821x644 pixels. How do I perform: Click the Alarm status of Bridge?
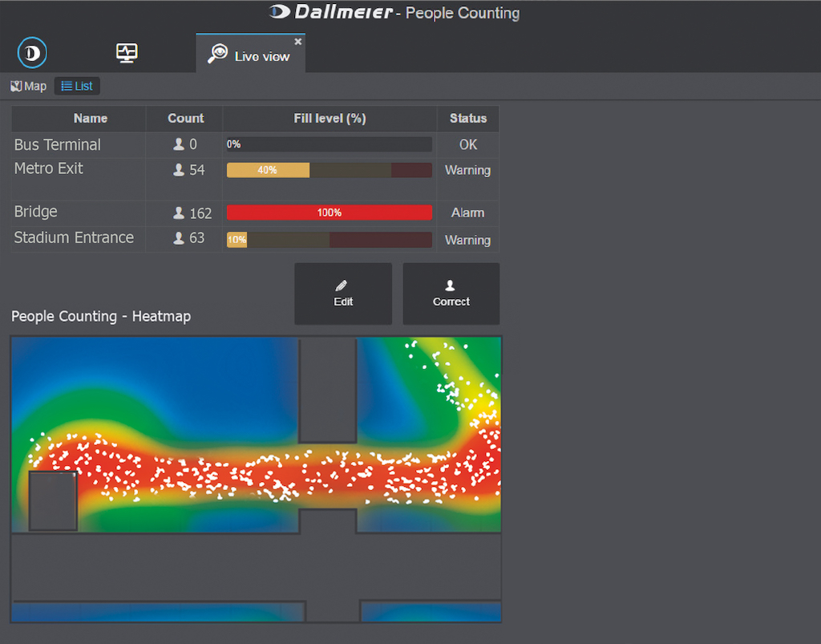click(x=467, y=213)
